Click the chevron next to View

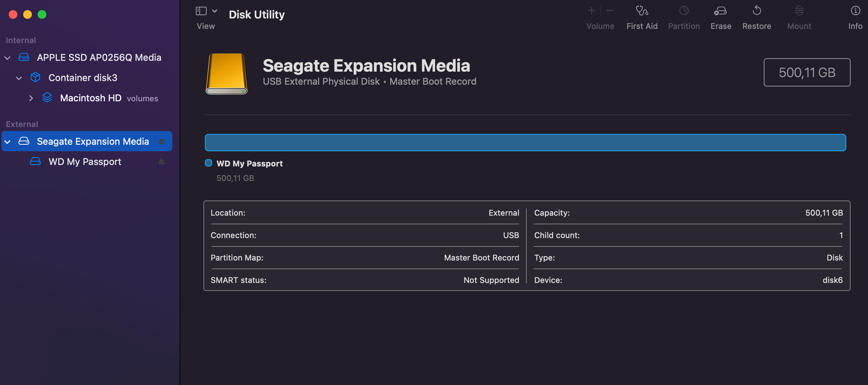click(x=215, y=11)
